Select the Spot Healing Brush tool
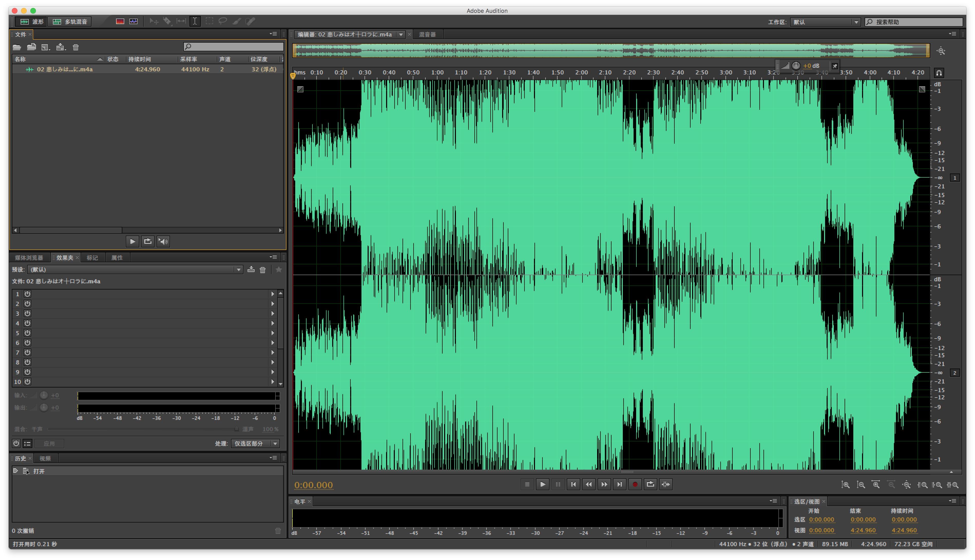The height and width of the screenshot is (560, 975). pyautogui.click(x=250, y=21)
